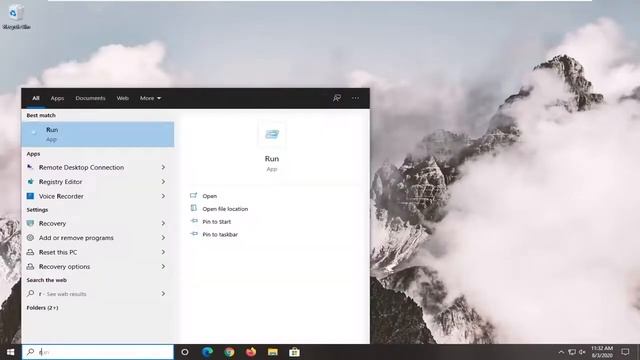
Task: Open the taskbar clock and date
Action: click(x=602, y=352)
